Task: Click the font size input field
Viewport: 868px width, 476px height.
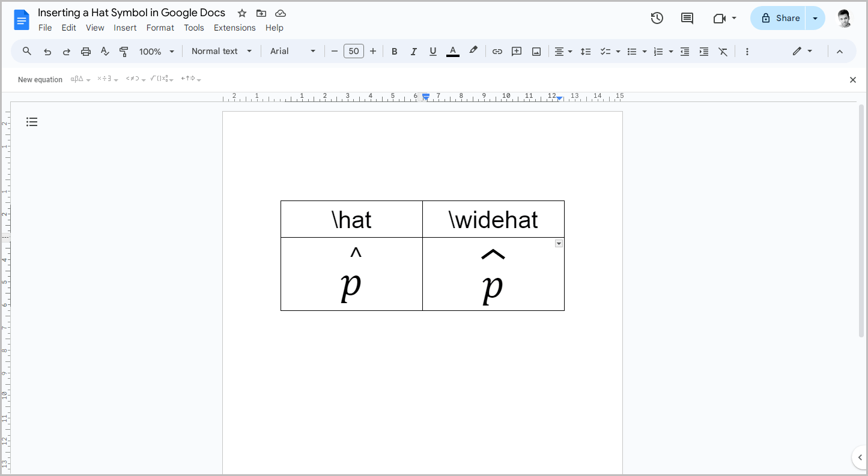Action: click(x=353, y=51)
